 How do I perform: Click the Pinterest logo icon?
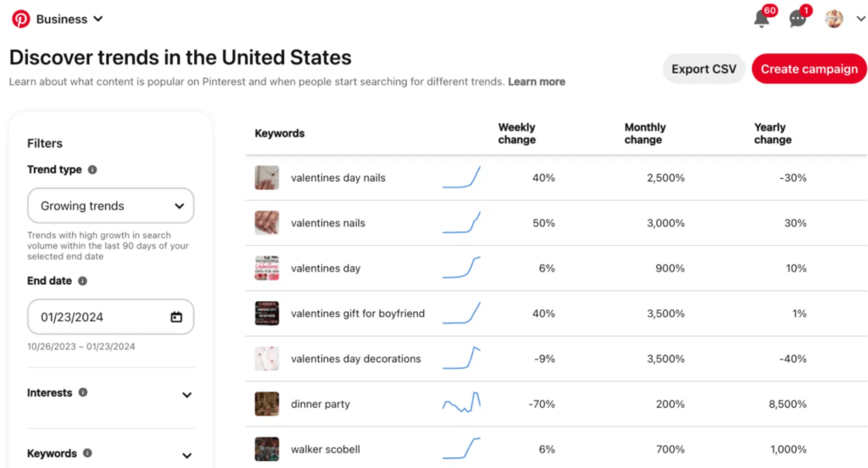point(20,19)
